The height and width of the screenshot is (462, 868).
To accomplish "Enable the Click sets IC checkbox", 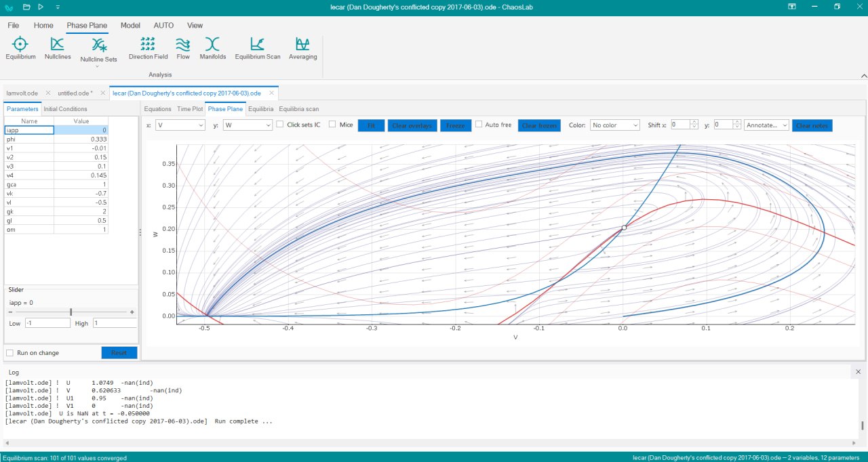I will (x=280, y=125).
